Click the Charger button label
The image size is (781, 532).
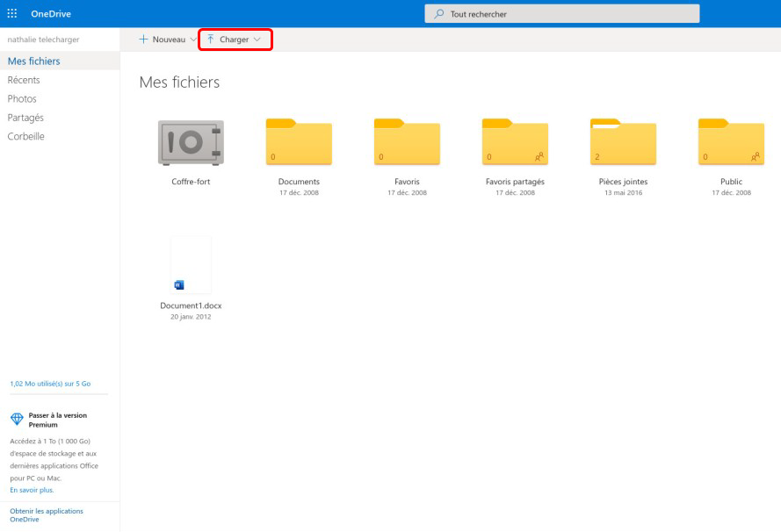[234, 40]
